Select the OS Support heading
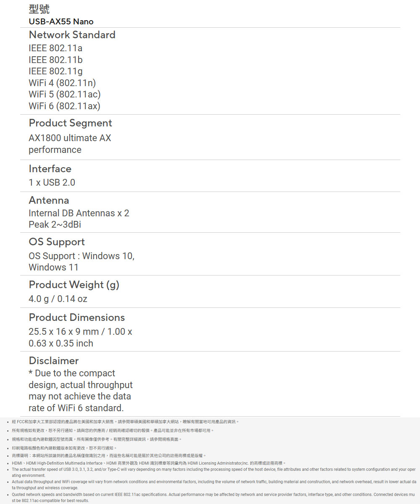The height and width of the screenshot is (504, 420). point(57,242)
